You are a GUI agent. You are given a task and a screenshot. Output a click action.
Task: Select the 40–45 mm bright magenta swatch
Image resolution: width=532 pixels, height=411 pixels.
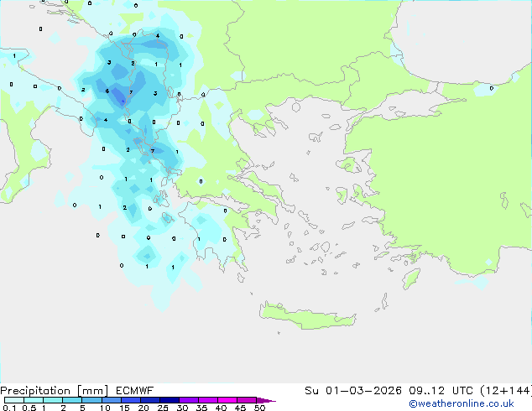coord(227,400)
